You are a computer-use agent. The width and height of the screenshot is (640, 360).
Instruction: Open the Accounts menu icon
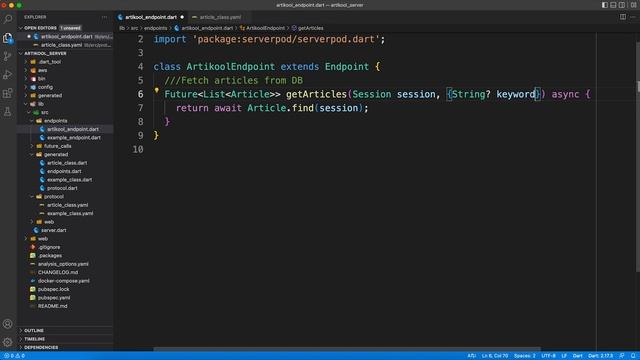(7, 324)
